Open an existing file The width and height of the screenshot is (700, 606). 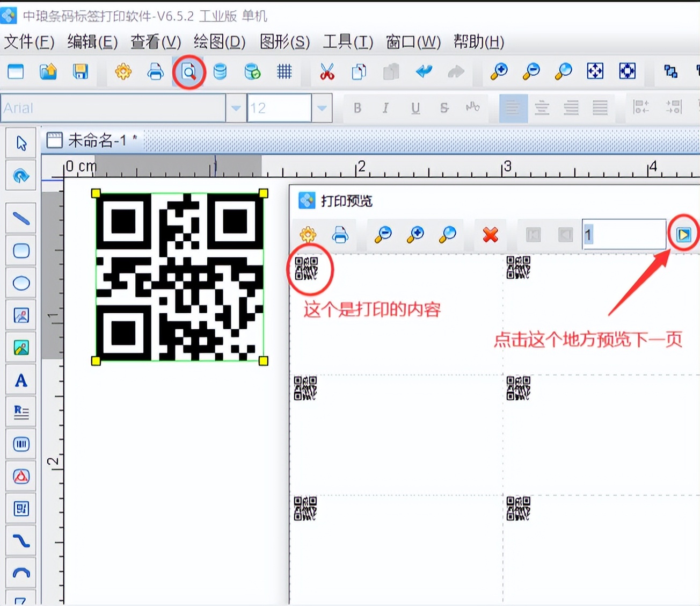click(48, 71)
